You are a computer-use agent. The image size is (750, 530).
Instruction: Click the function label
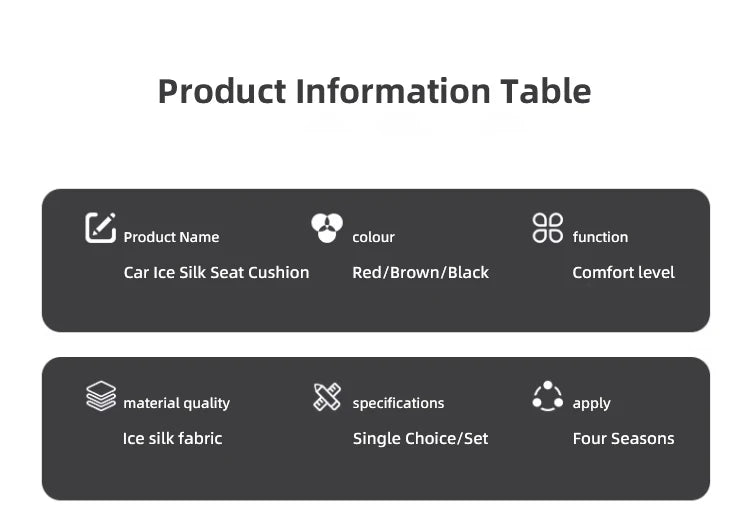click(600, 237)
